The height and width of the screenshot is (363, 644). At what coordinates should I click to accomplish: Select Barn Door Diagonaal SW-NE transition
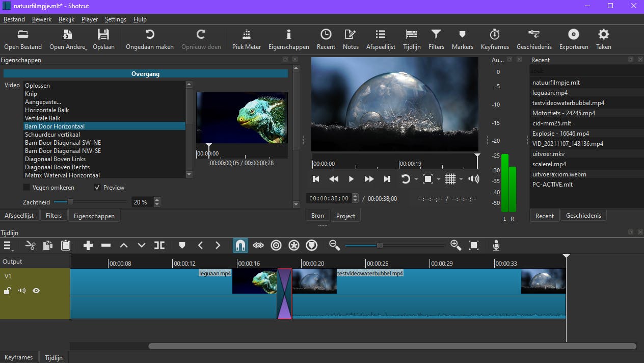tap(63, 143)
